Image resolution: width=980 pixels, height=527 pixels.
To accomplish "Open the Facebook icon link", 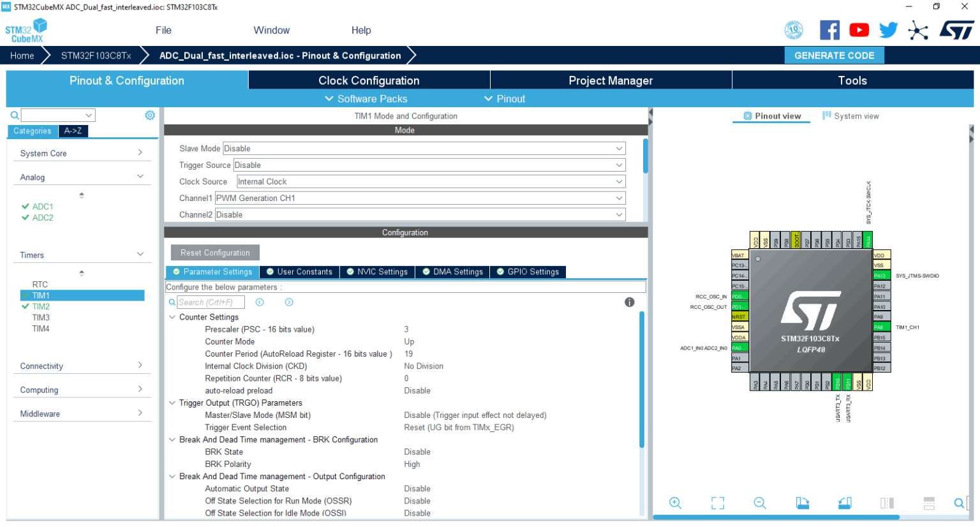I will [829, 30].
